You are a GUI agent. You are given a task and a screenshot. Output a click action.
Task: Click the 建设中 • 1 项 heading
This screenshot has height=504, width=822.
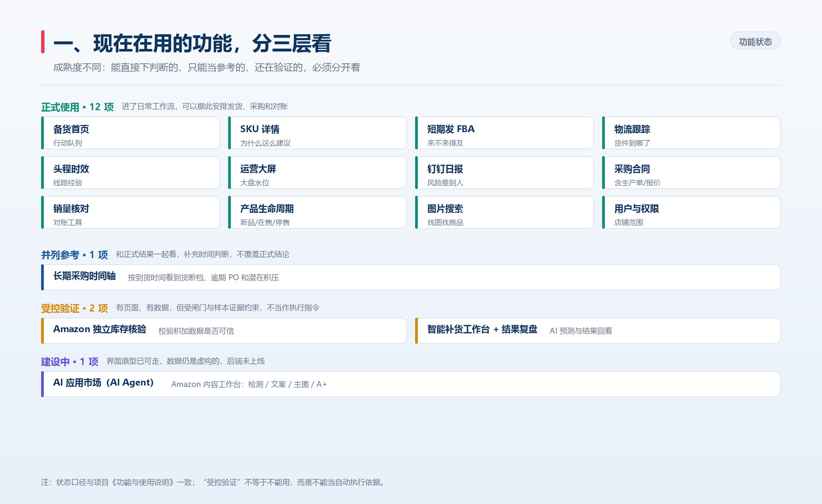click(x=70, y=362)
